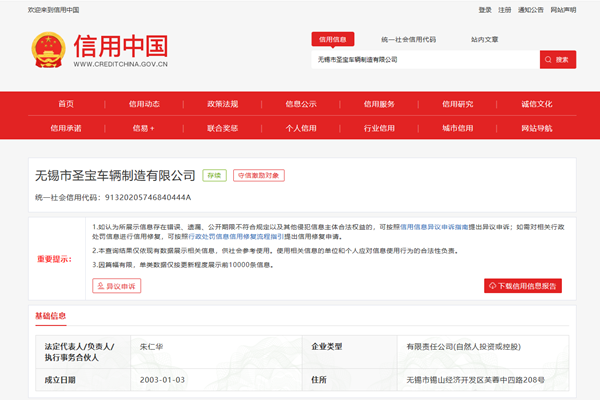Open the 信用信息异议申诉指南 link
The height and width of the screenshot is (400, 600).
click(434, 227)
